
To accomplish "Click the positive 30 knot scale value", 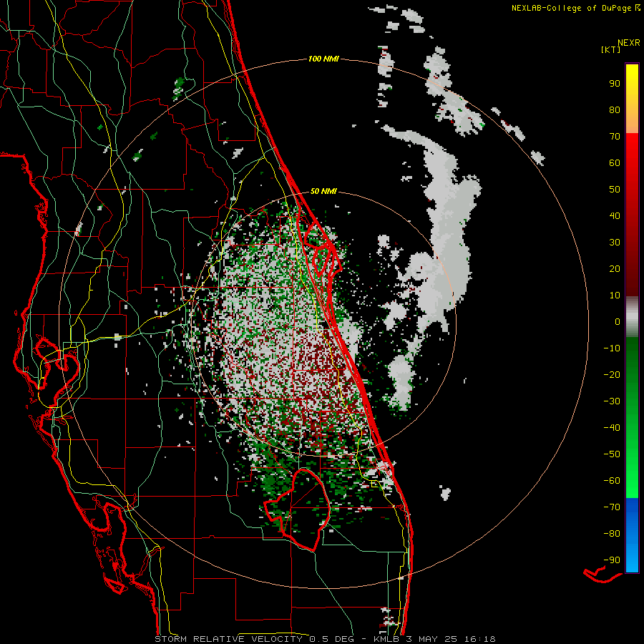I will click(615, 243).
